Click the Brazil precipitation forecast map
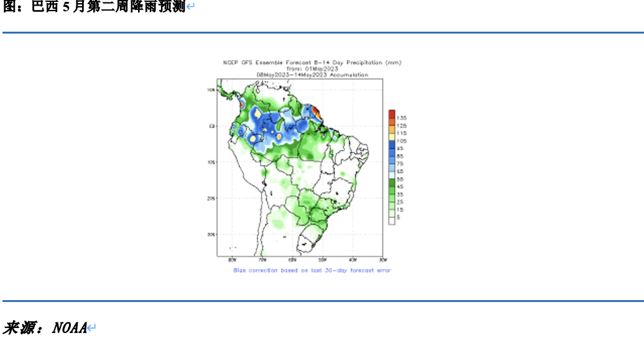 tap(299, 167)
